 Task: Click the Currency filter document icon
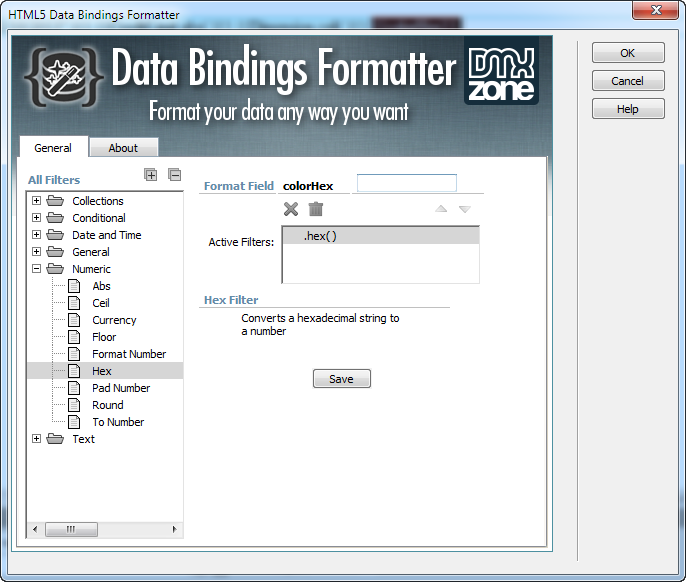tap(74, 320)
